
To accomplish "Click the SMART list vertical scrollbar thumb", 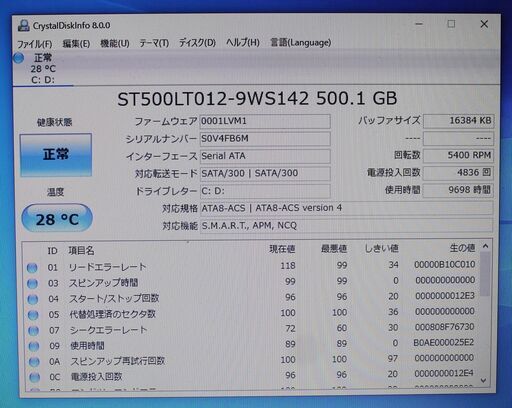I will click(x=485, y=274).
